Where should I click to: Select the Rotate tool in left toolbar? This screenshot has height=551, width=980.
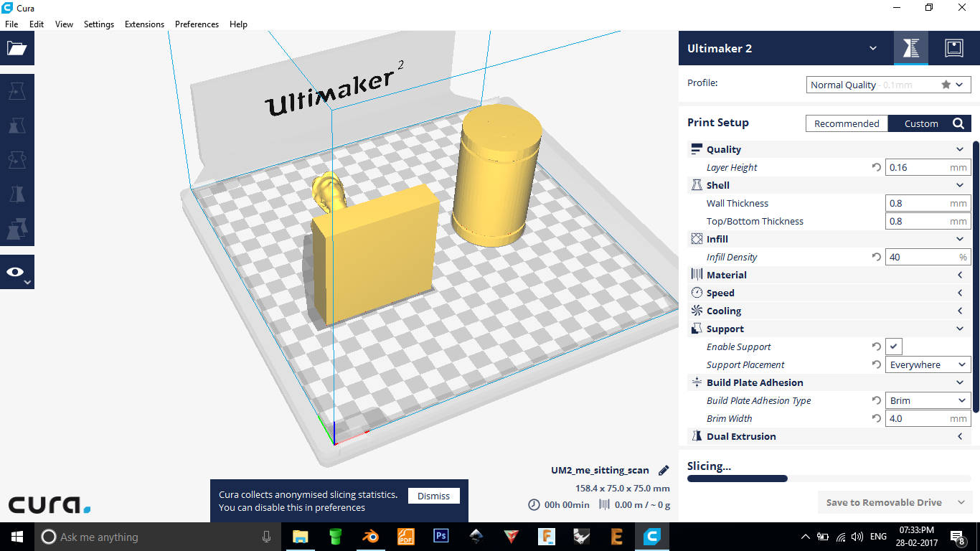click(x=17, y=160)
